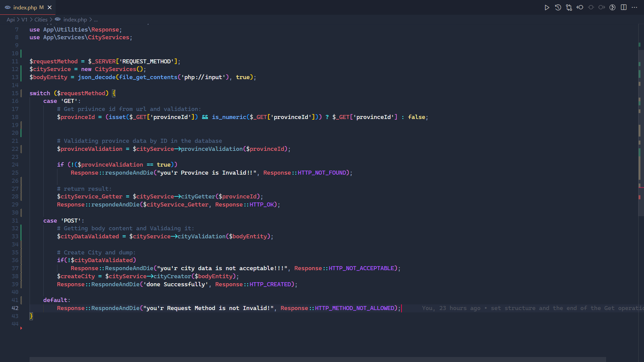Click 'done Successfully' string on line 39

click(176, 285)
